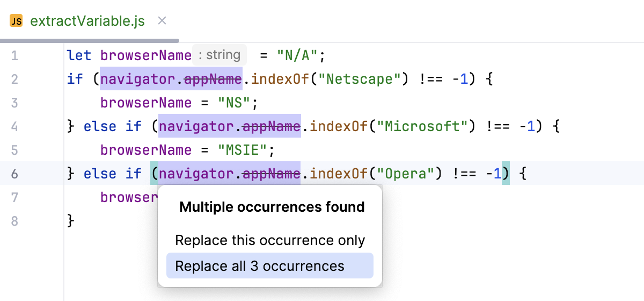The height and width of the screenshot is (301, 644).
Task: Click the "Netscape" string literal
Action: [x=359, y=79]
